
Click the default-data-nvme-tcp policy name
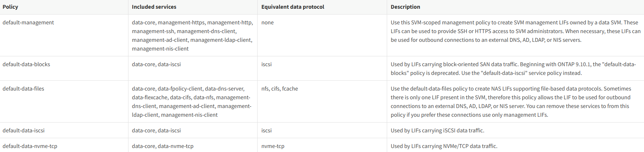point(30,146)
